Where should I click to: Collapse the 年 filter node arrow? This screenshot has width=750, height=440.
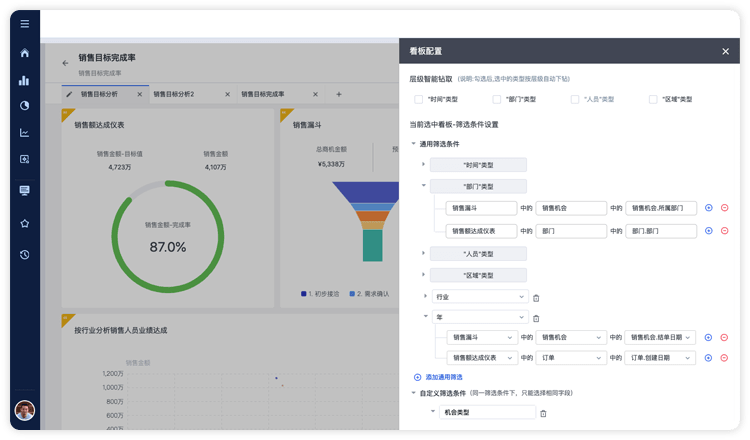point(425,316)
